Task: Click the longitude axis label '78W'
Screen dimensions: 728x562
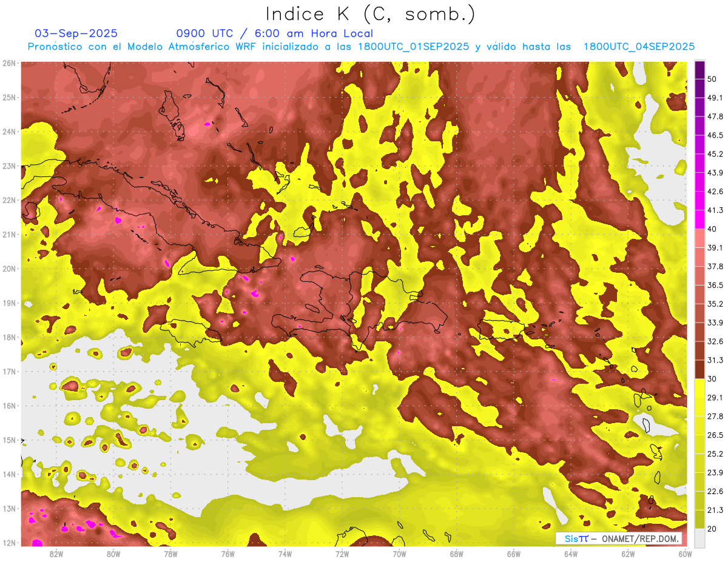Action: pyautogui.click(x=170, y=554)
